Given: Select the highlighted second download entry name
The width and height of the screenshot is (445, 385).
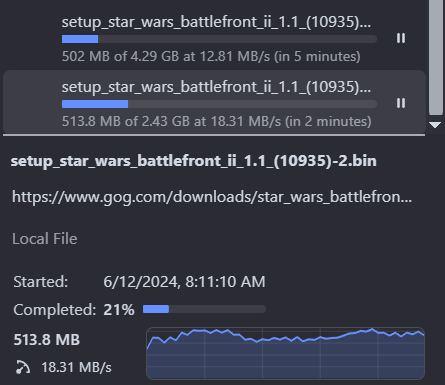Looking at the screenshot, I should point(216,87).
